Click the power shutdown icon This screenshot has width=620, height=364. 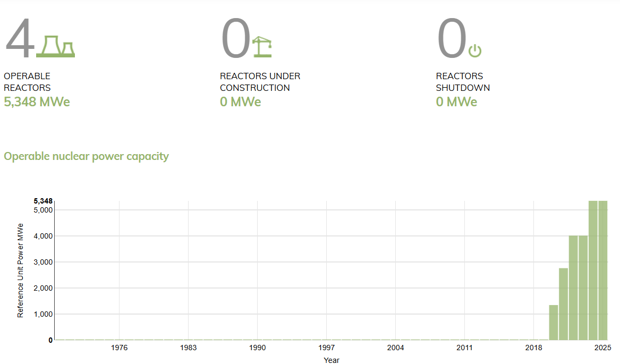[x=475, y=50]
